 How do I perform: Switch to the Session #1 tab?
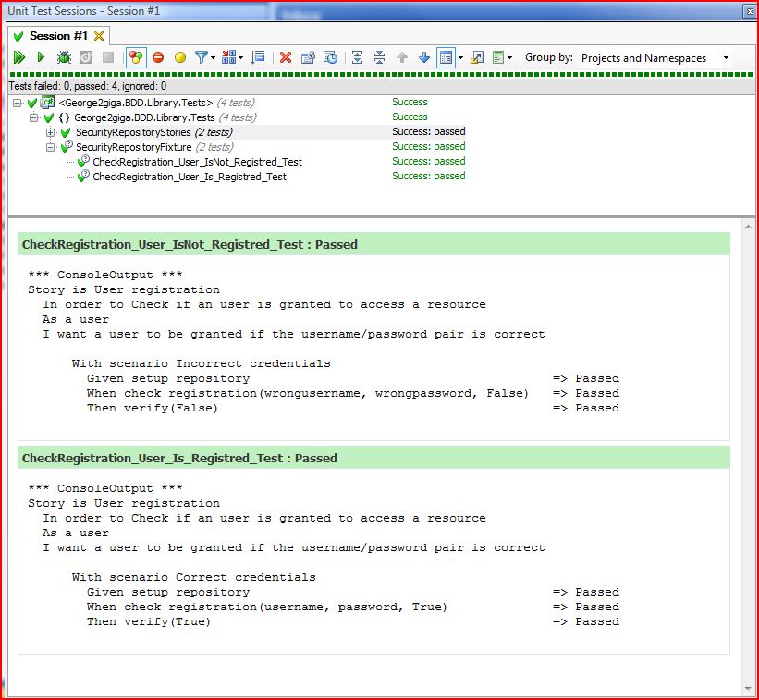[x=58, y=36]
